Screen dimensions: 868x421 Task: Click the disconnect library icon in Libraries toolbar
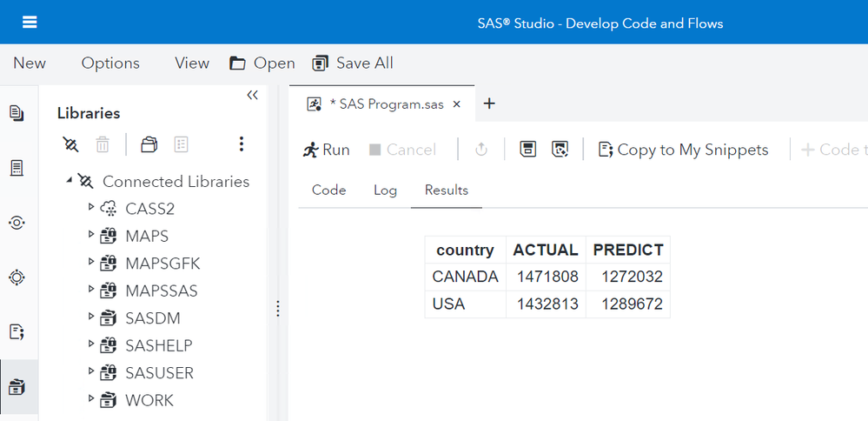pos(71,144)
